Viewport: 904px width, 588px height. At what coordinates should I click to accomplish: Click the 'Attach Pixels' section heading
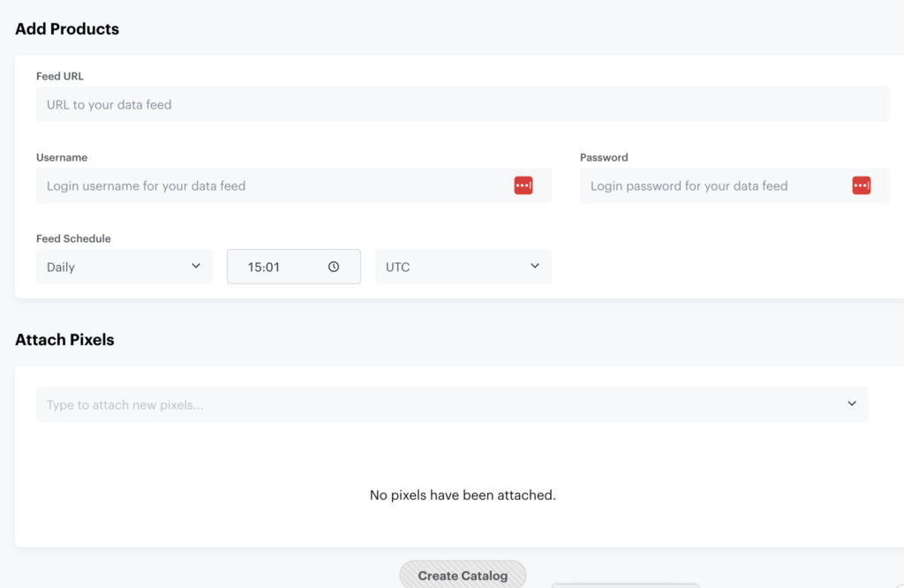[64, 340]
